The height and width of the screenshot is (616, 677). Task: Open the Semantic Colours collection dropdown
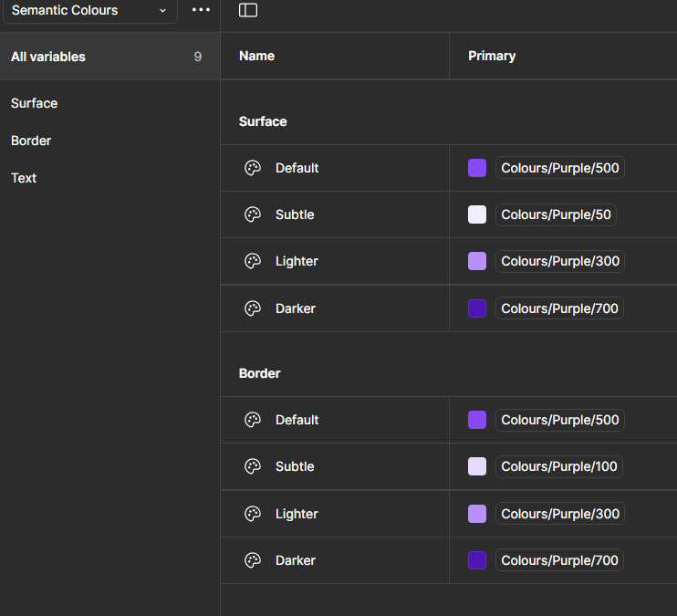pos(89,10)
